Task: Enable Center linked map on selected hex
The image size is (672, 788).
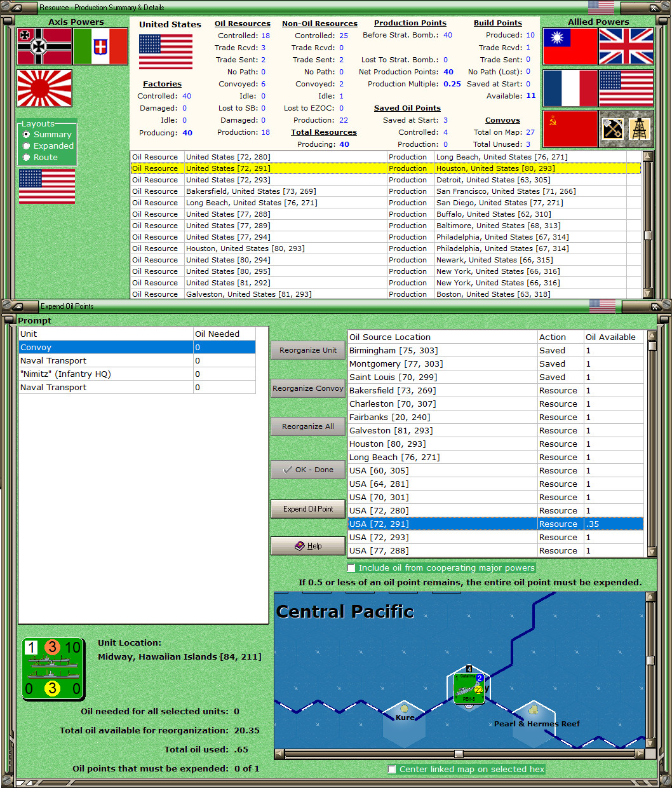Action: [392, 770]
